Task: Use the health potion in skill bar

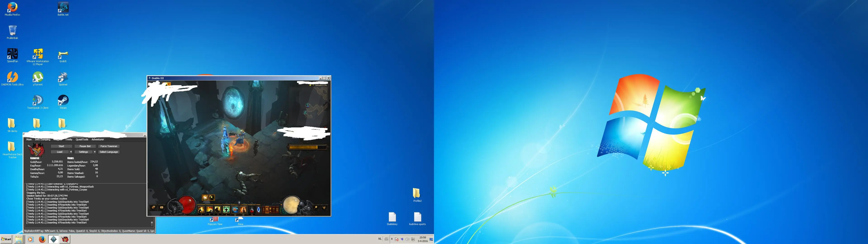Action: tap(252, 210)
